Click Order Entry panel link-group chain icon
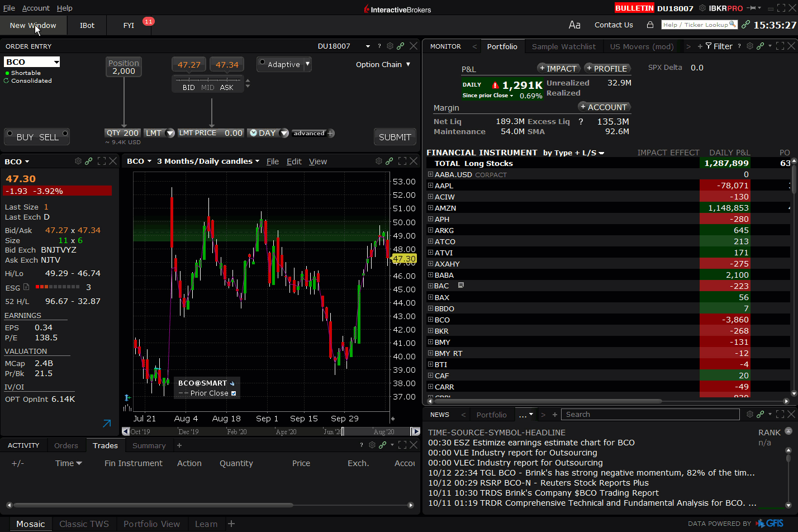Image resolution: width=798 pixels, height=532 pixels. pyautogui.click(x=401, y=46)
